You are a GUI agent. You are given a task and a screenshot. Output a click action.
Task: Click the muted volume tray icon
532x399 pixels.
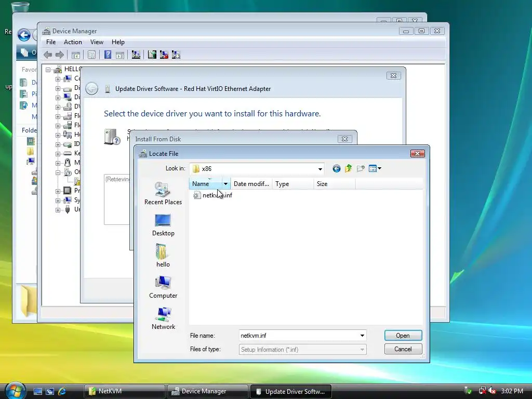[492, 391]
